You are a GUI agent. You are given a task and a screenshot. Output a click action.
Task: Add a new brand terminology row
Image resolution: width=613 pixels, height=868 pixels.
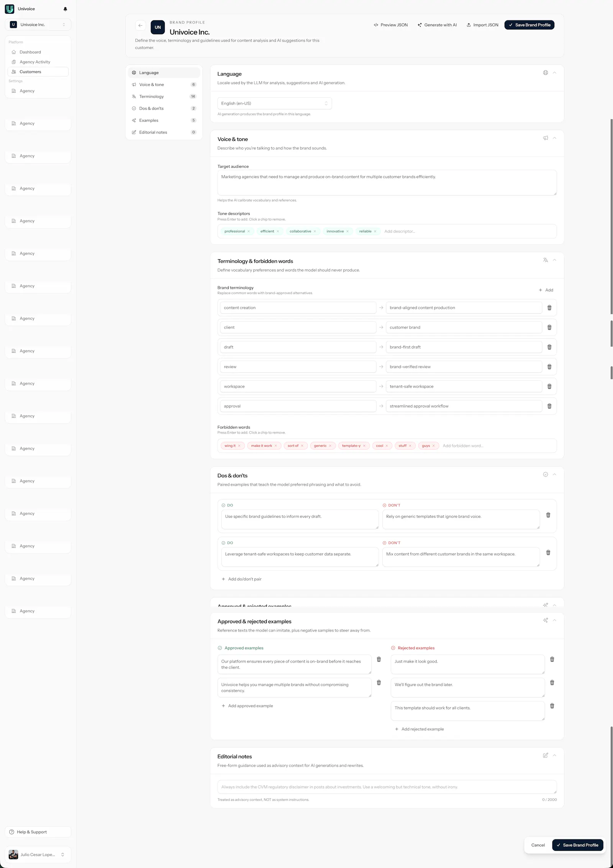pyautogui.click(x=546, y=290)
